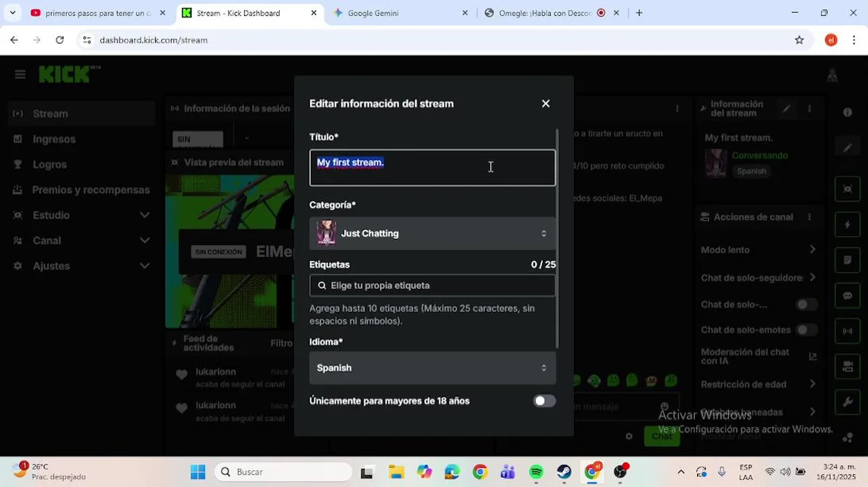Click the Elige tu propia etiqueta field

coord(433,285)
